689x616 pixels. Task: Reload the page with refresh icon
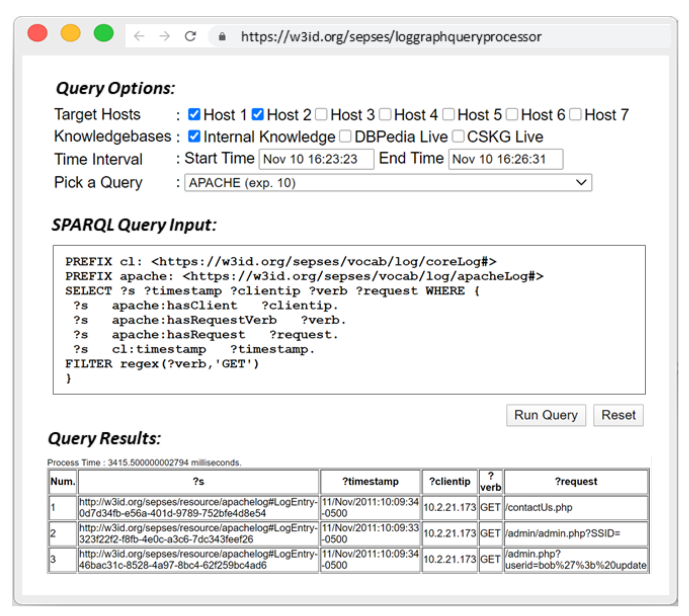190,36
